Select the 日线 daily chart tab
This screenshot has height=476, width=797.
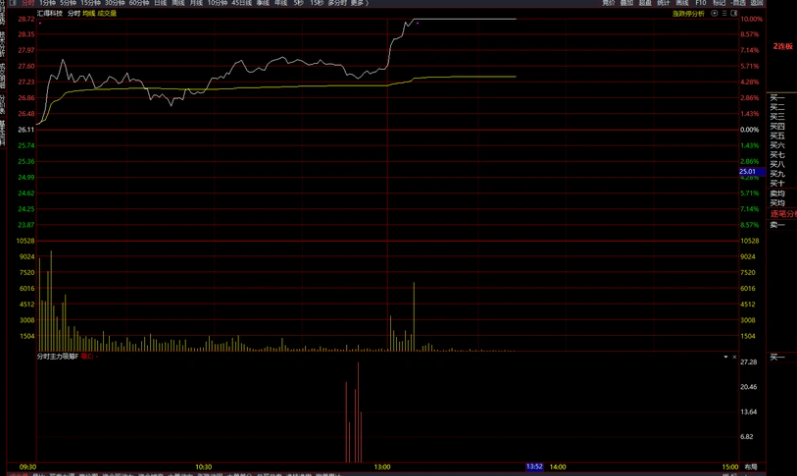coord(160,3)
